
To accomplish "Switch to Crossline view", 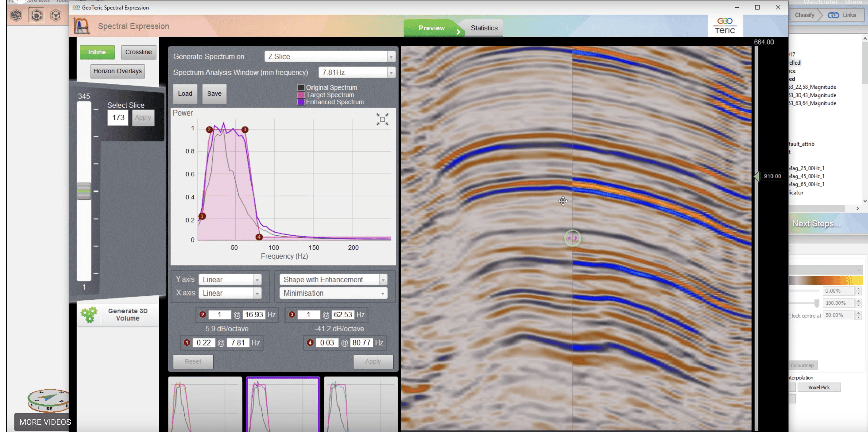I will pyautogui.click(x=138, y=52).
